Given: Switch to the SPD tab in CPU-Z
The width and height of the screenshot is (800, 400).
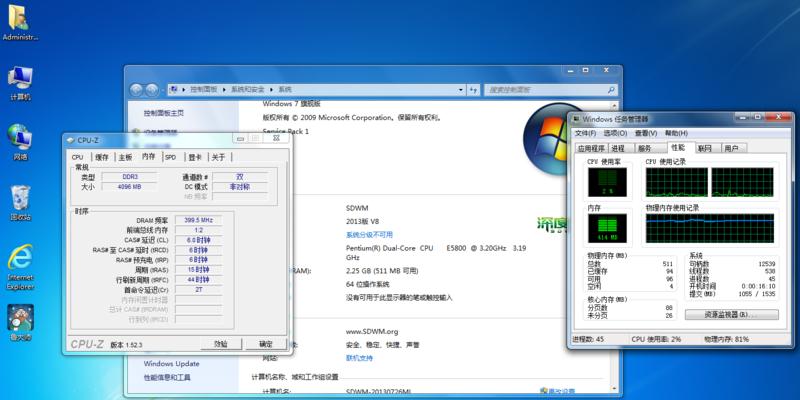Looking at the screenshot, I should [171, 157].
